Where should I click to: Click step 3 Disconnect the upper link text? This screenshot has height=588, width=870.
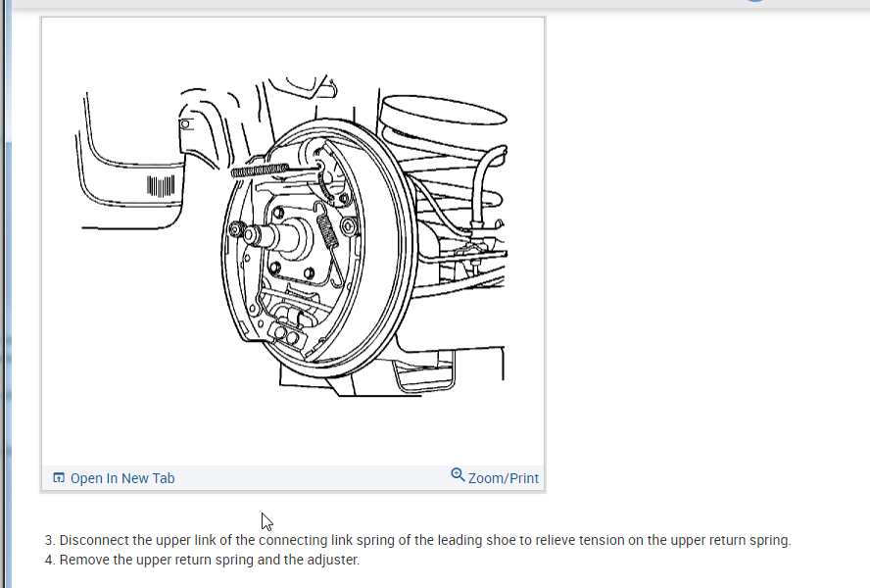(417, 540)
